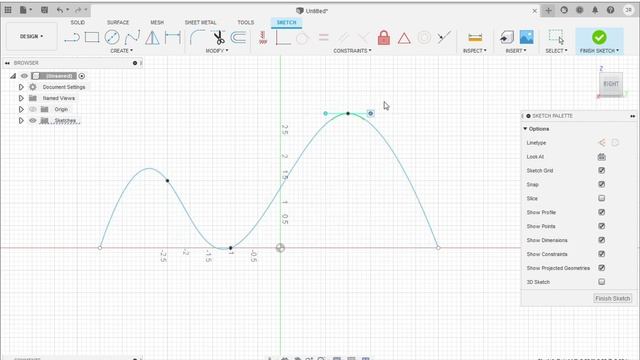Open the DESIGN workspace dropdown
640x360 pixels.
[x=31, y=36]
